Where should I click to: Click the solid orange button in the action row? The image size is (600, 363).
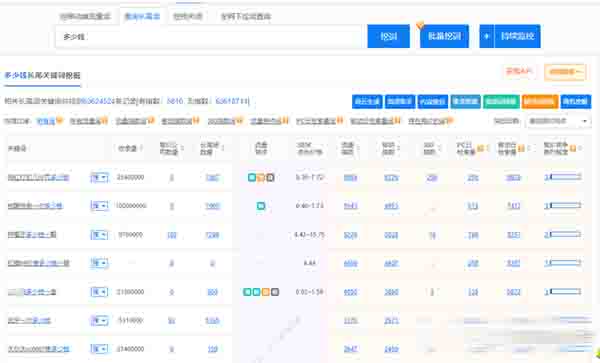(540, 101)
